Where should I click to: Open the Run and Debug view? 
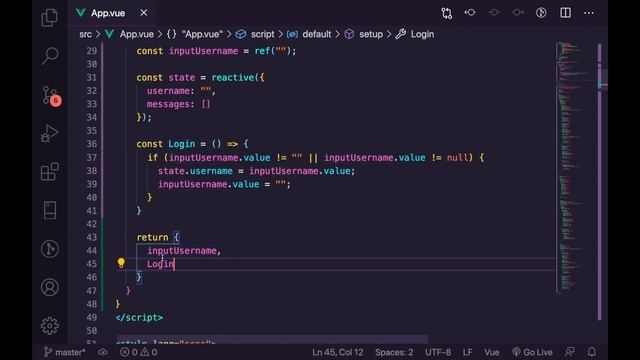tap(50, 133)
